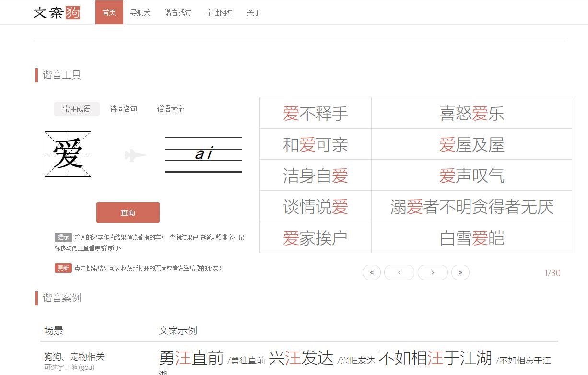The height and width of the screenshot is (375, 588).
Task: Switch to the 诗词名句 tab
Action: 123,109
